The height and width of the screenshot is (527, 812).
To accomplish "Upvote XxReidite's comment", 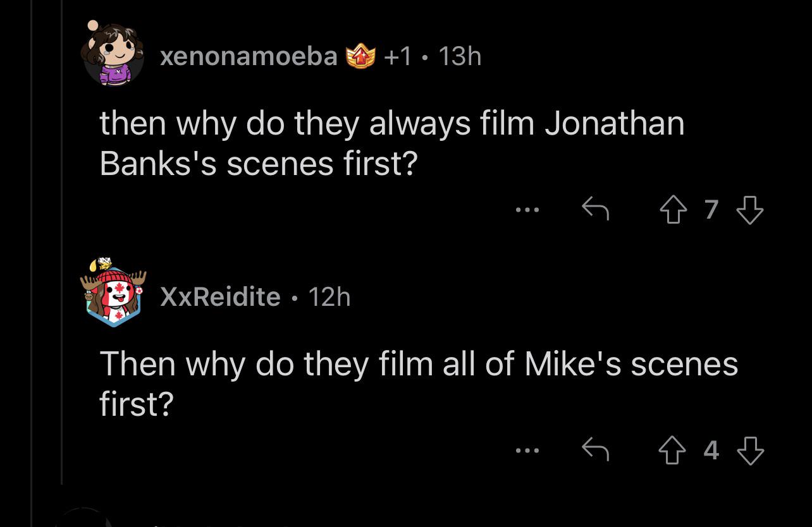I will coord(672,451).
